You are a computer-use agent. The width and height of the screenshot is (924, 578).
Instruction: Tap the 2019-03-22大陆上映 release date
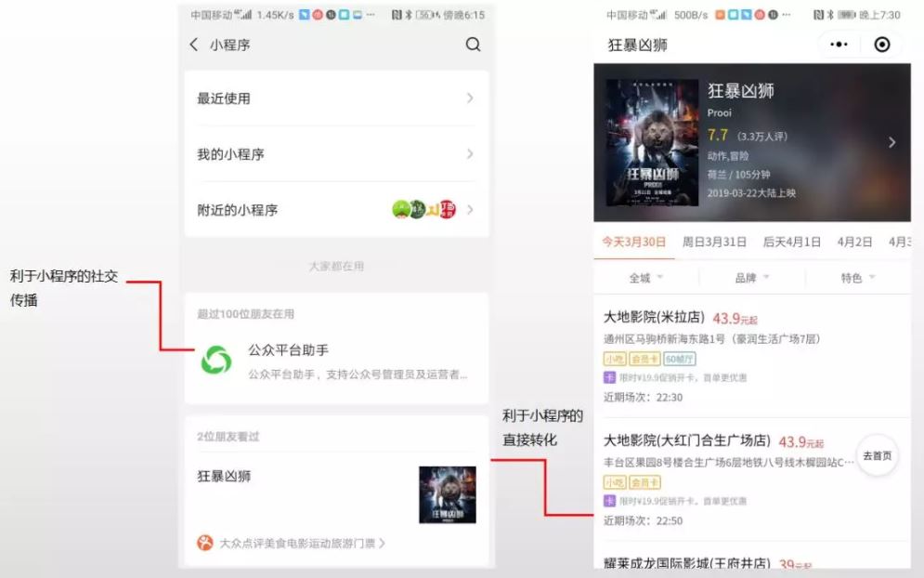(751, 193)
